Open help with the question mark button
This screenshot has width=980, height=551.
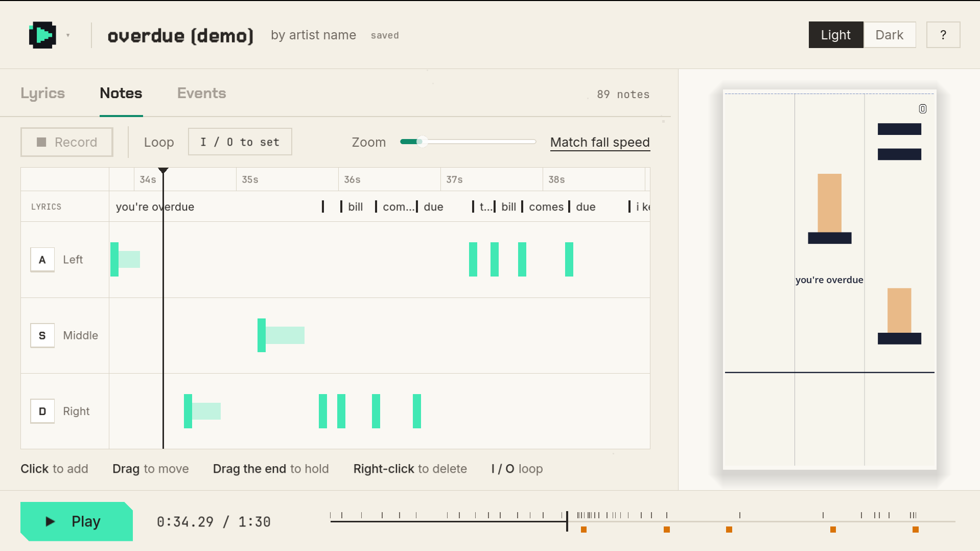coord(943,35)
